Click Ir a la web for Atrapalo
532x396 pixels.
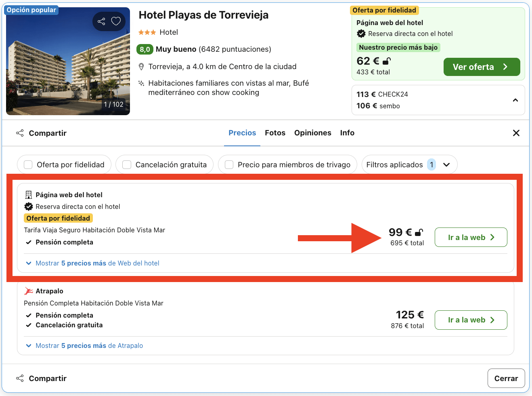471,320
